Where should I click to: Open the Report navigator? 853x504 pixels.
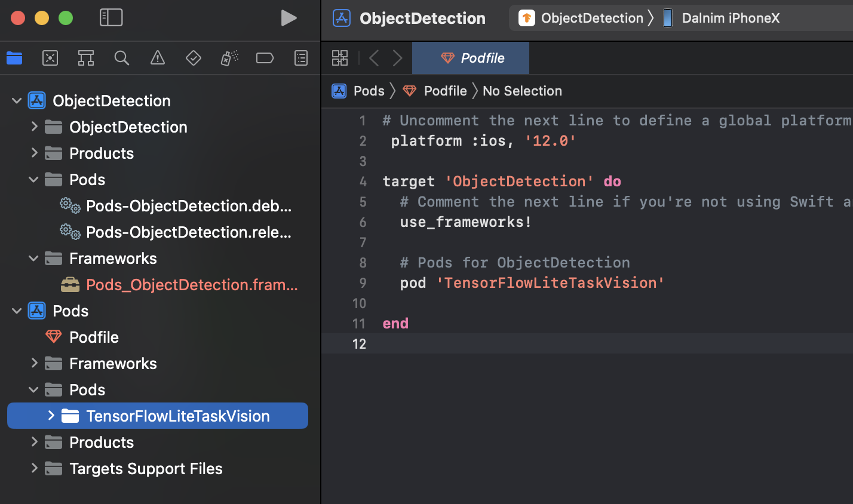pyautogui.click(x=301, y=58)
